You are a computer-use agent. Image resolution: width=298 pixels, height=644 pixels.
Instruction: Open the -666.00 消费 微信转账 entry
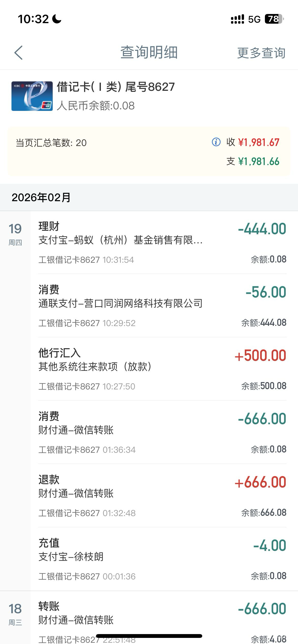point(162,432)
